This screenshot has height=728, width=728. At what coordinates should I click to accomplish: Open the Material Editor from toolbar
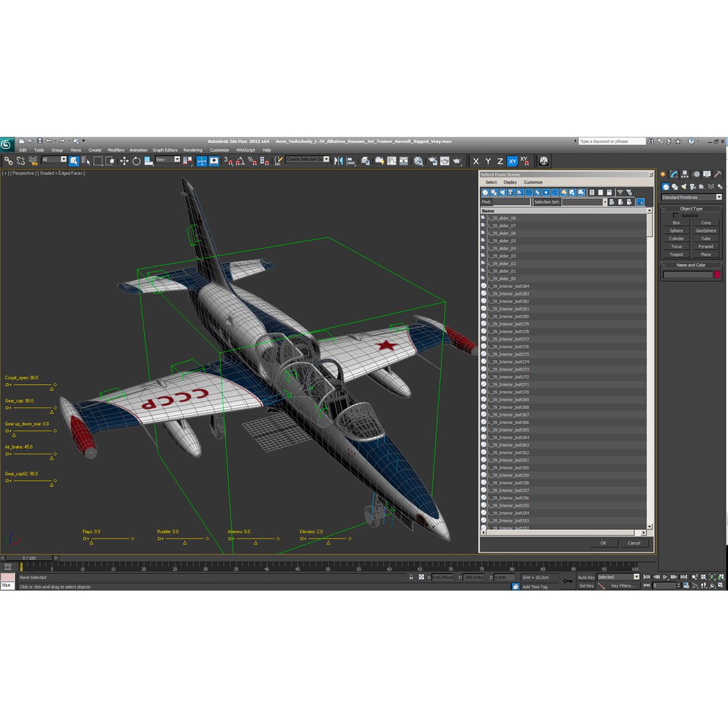419,161
